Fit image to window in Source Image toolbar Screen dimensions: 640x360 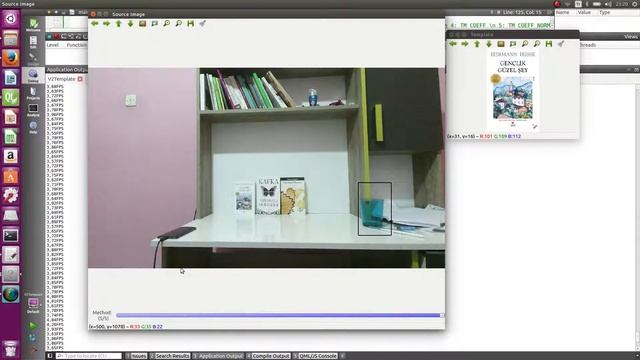[155, 24]
